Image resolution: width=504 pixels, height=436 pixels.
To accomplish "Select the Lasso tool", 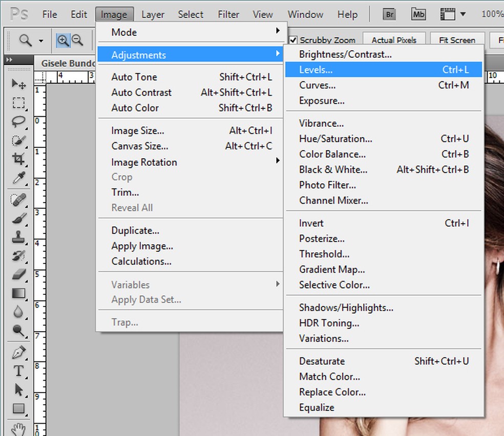I will [x=19, y=121].
